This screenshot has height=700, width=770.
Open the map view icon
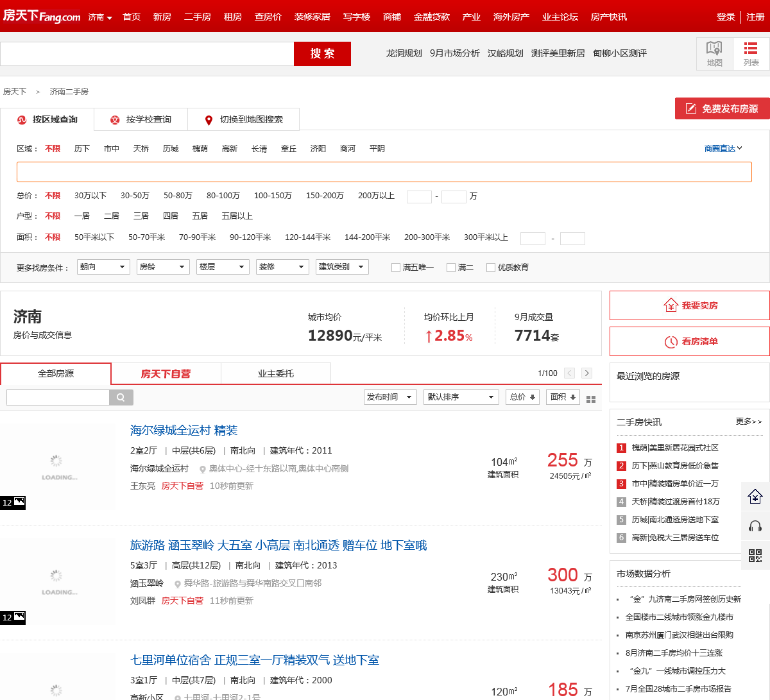pos(714,53)
